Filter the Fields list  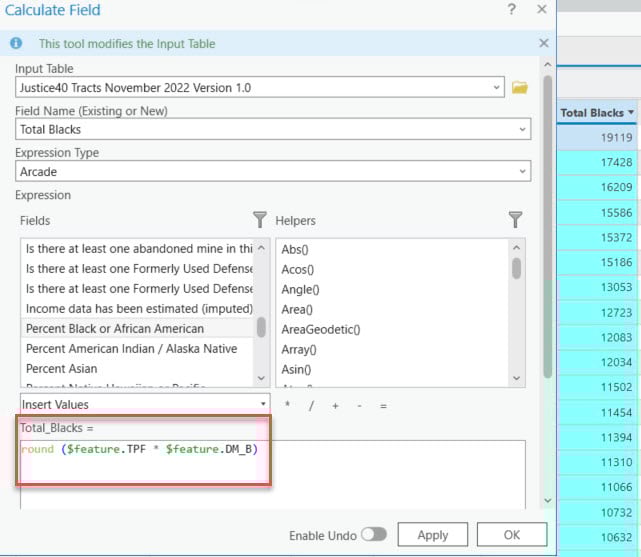tap(260, 219)
